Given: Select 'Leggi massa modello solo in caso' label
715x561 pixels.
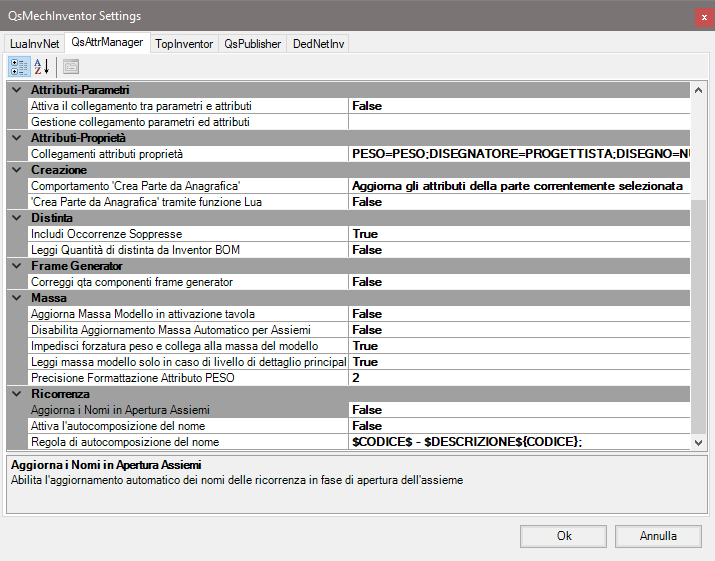Looking at the screenshot, I should pos(188,362).
